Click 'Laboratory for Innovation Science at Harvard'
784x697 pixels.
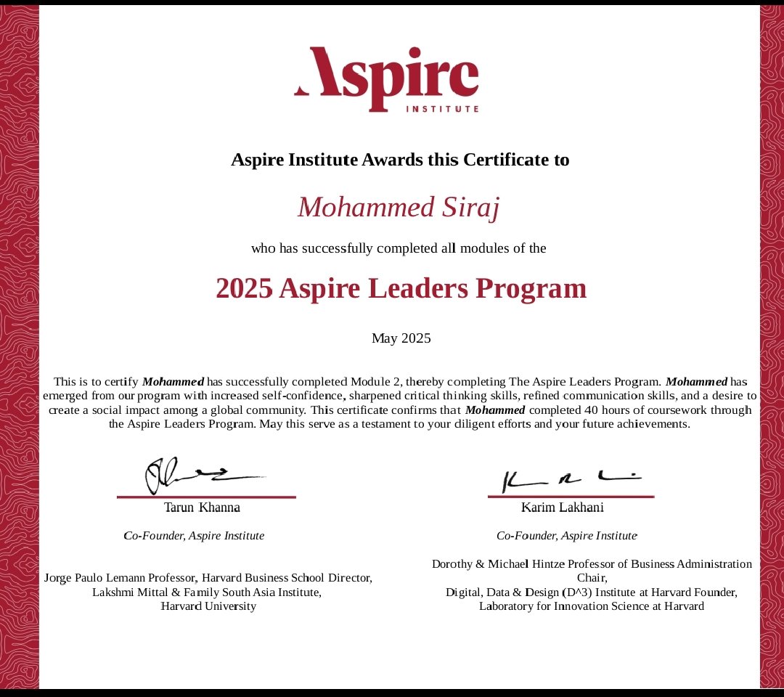pos(592,606)
